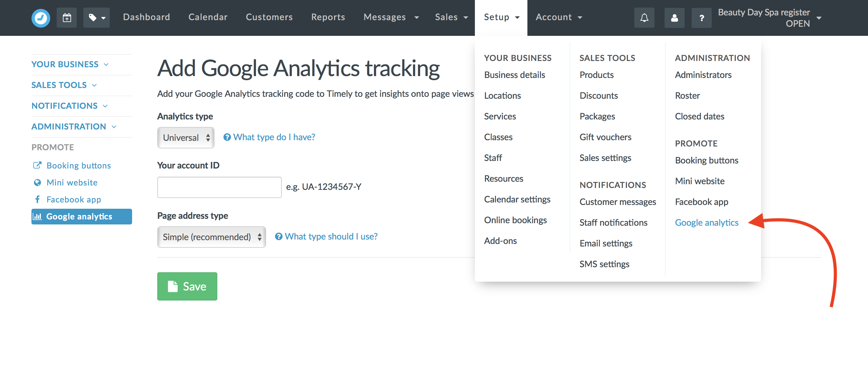Click the help icon beside 'What type do I have?'

point(227,137)
